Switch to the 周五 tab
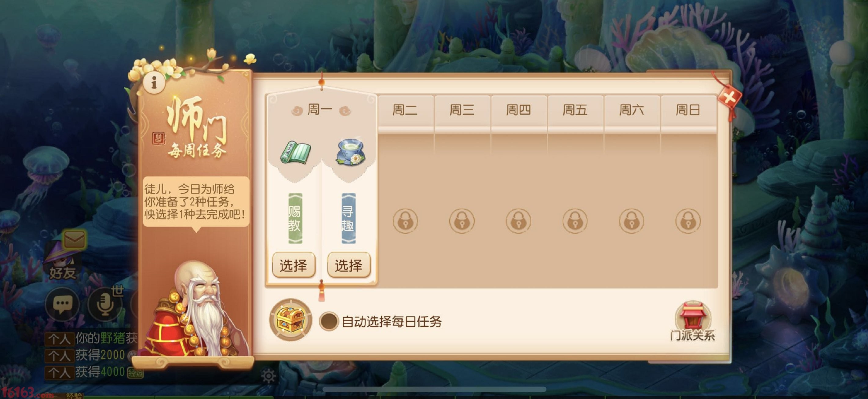Viewport: 868px width, 399px height. (x=575, y=110)
